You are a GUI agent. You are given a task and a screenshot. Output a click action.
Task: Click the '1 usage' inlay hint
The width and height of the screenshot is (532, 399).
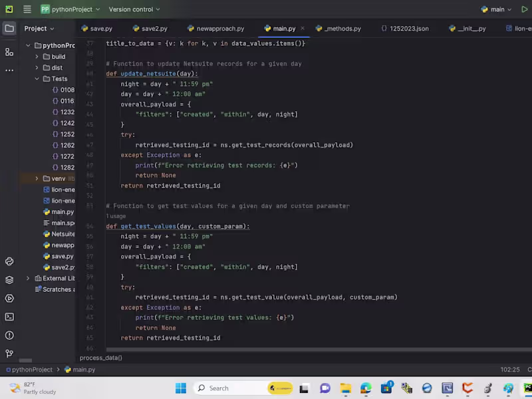(116, 216)
